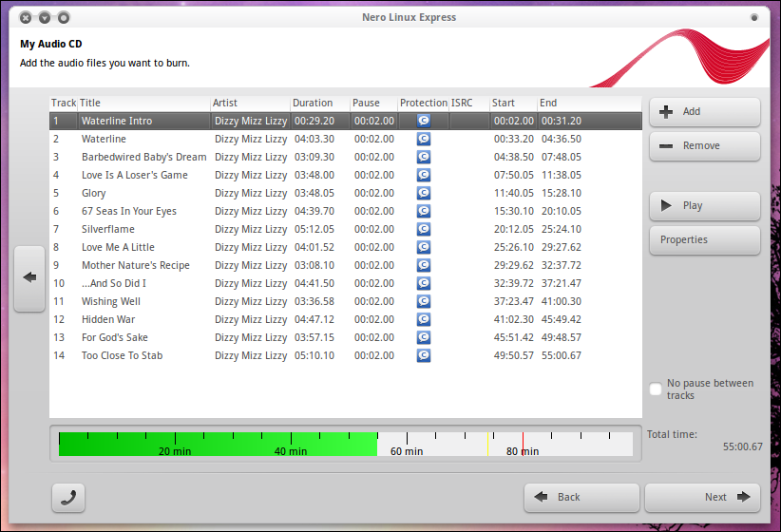
Task: Click duration 05:12.05 of Silverflame
Action: coord(314,229)
